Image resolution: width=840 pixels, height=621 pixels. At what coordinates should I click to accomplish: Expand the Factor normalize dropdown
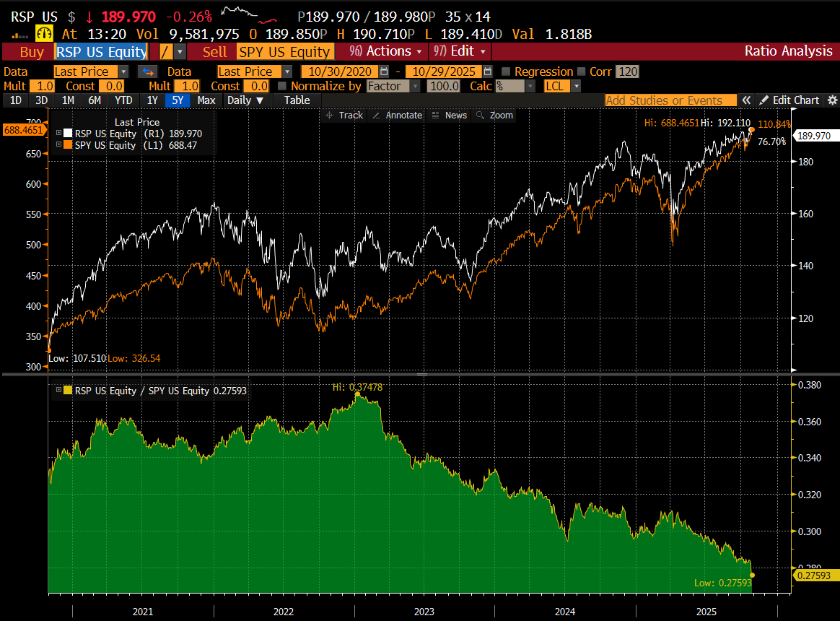(415, 86)
